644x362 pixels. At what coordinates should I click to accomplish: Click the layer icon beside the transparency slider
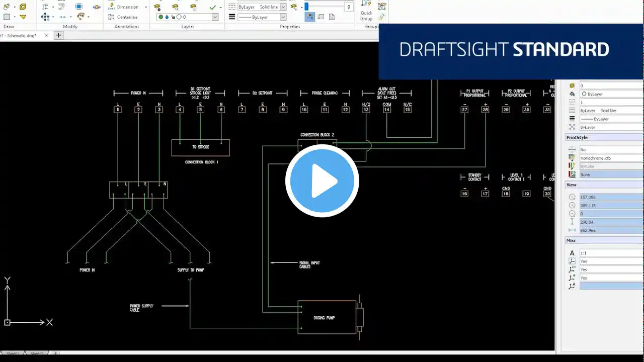tap(294, 7)
